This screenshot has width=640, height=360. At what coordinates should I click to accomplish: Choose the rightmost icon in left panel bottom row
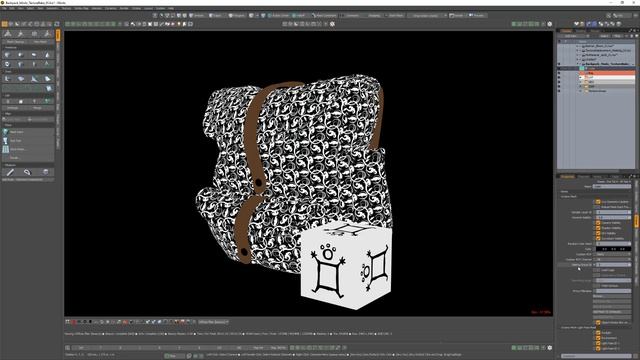point(45,172)
